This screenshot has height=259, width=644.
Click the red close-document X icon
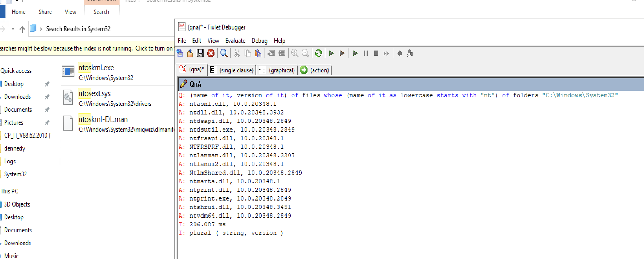211,53
